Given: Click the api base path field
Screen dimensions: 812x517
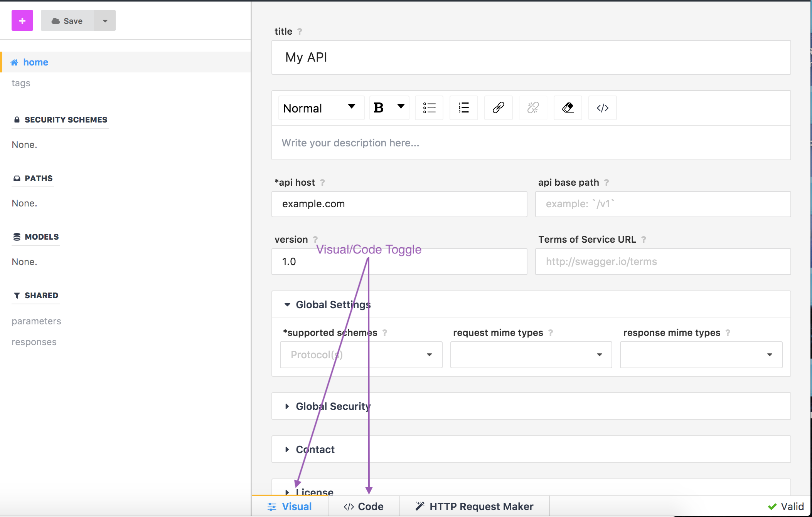Looking at the screenshot, I should 662,204.
